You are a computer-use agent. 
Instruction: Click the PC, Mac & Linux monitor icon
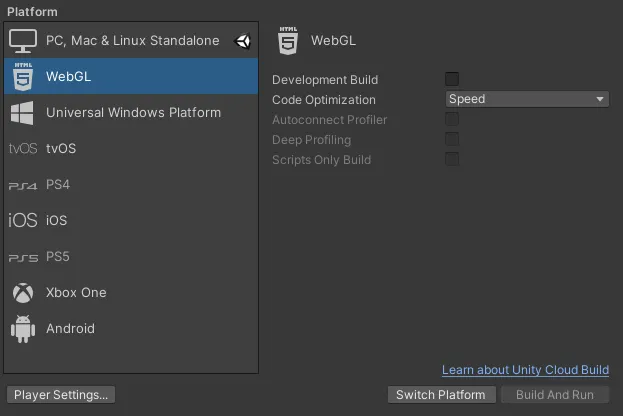(x=23, y=41)
